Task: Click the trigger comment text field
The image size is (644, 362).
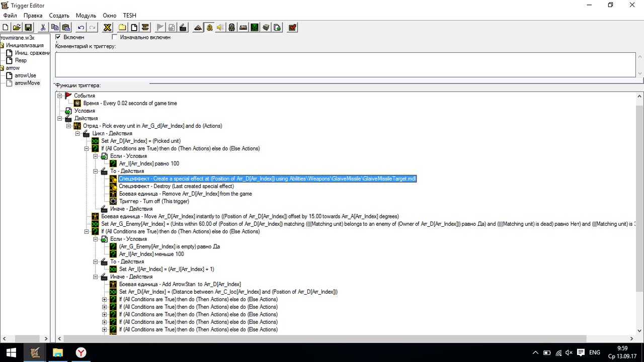Action: click(345, 65)
